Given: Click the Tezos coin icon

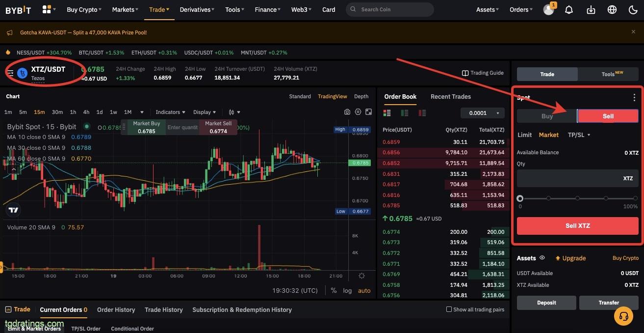Looking at the screenshot, I should 22,73.
